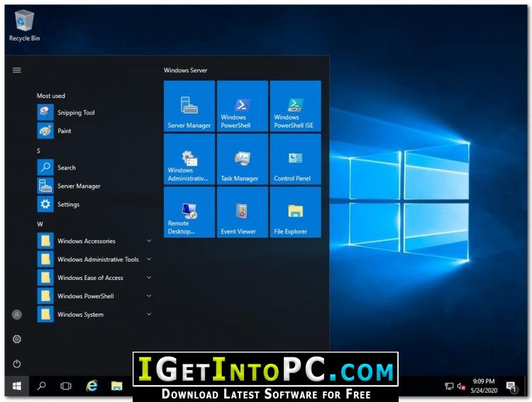The image size is (532, 402).
Task: Open the Control Panel tile
Action: coord(296,159)
